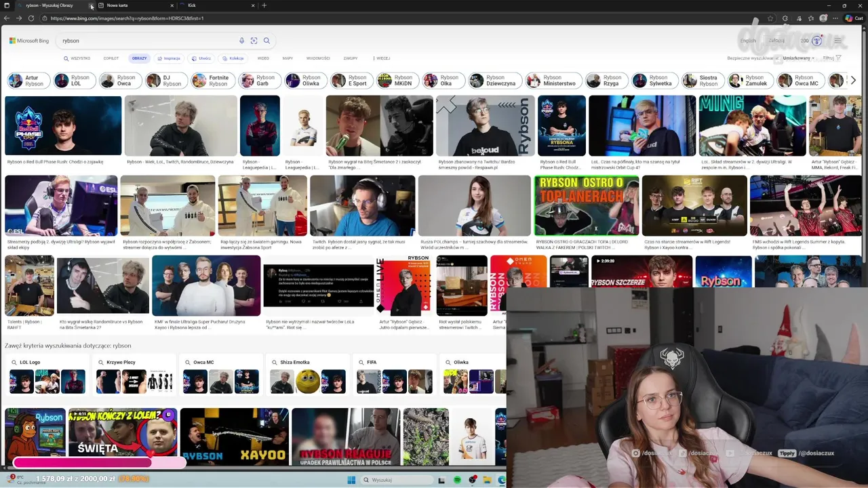This screenshot has height=488, width=868.
Task: Select the Rybson Ministerstwo suggestion chip
Action: (553, 81)
